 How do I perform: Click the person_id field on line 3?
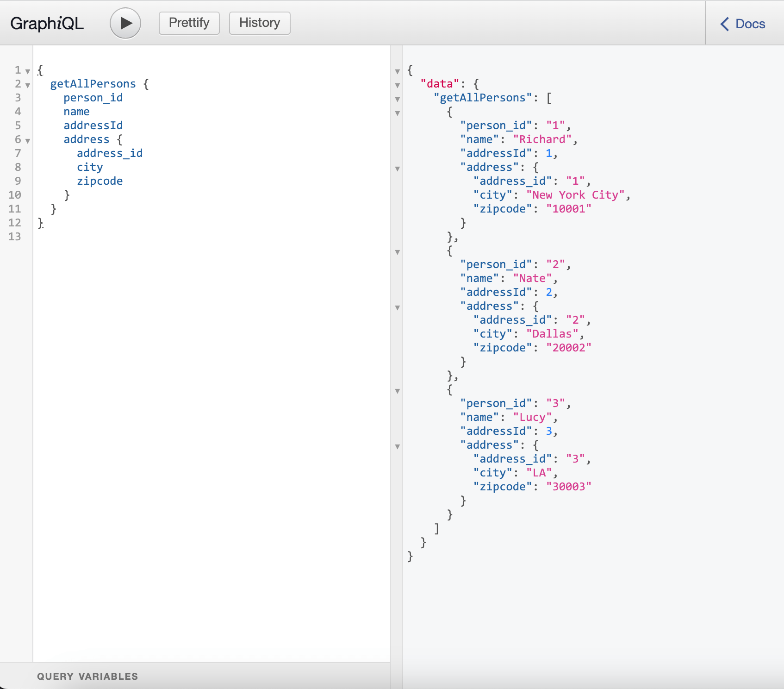tap(93, 98)
